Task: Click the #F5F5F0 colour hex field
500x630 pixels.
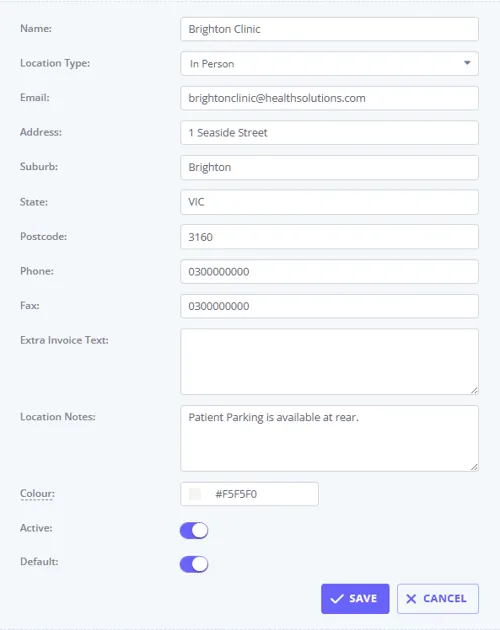Action: (249, 494)
